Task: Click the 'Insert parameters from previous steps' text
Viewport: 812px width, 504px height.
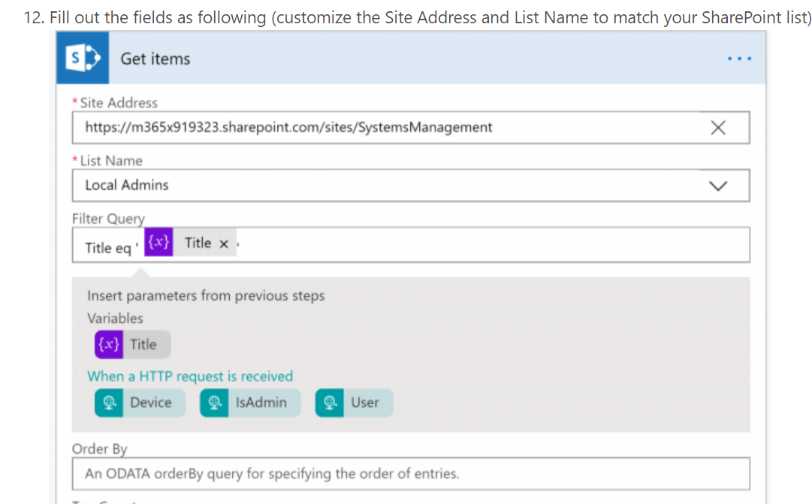Action: [x=206, y=296]
